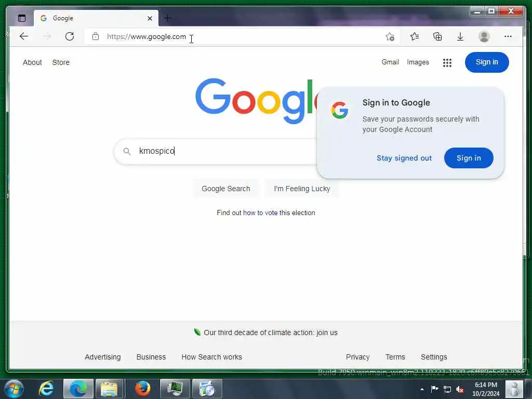Open the Collections icon
532x399 pixels.
pyautogui.click(x=437, y=36)
